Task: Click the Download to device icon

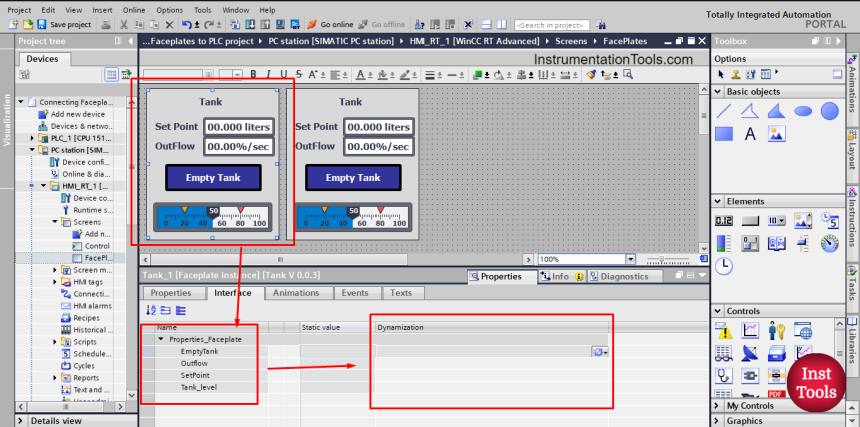Action: (250, 25)
